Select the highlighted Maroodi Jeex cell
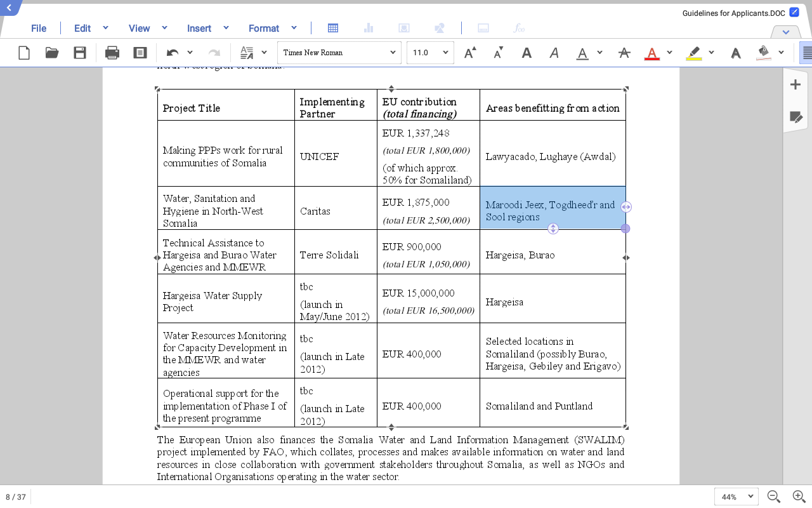This screenshot has height=508, width=812. pyautogui.click(x=553, y=208)
